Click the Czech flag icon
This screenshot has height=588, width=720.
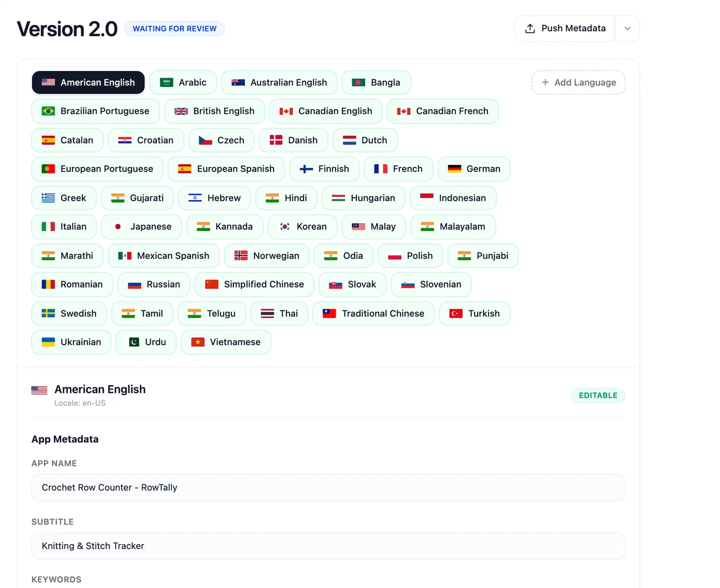[x=205, y=140]
